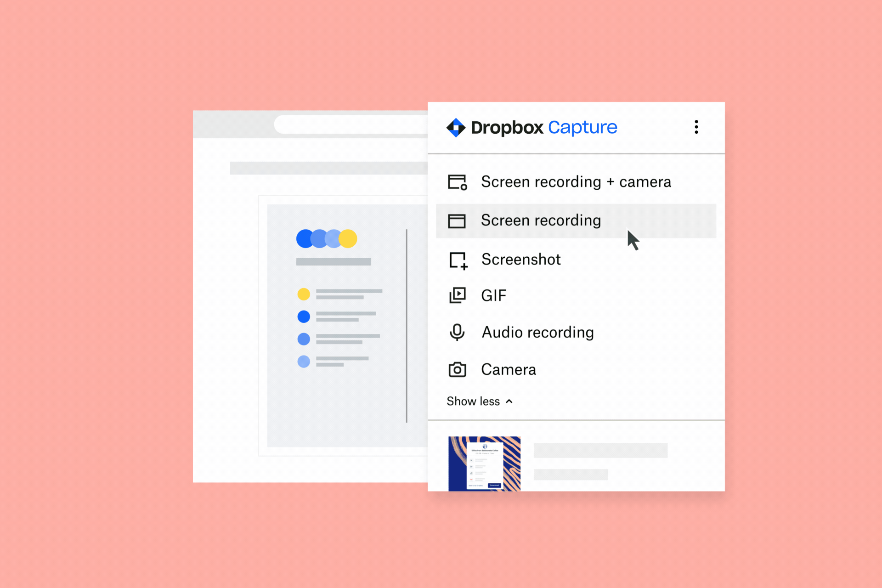
Task: Open Dropbox Capture overflow menu
Action: pos(697,127)
